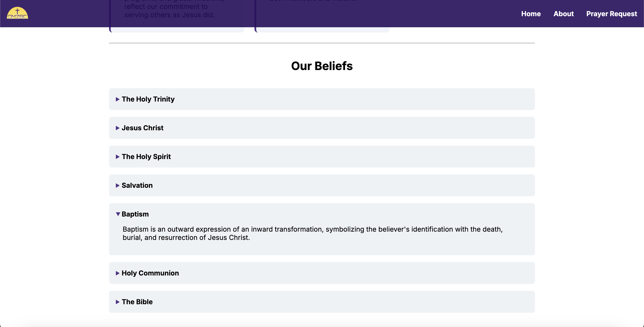
Task: Expand The Bible disclosure triangle
Action: (x=118, y=302)
